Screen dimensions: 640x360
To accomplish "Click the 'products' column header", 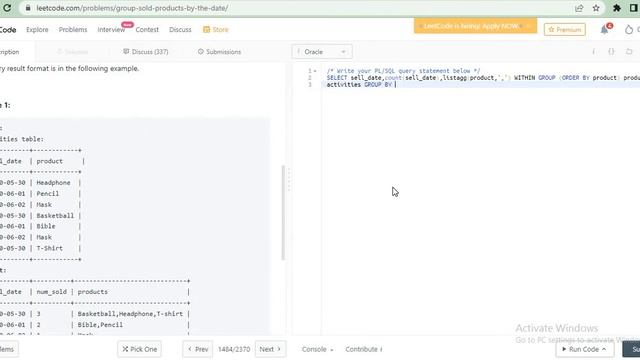I will [93, 292].
